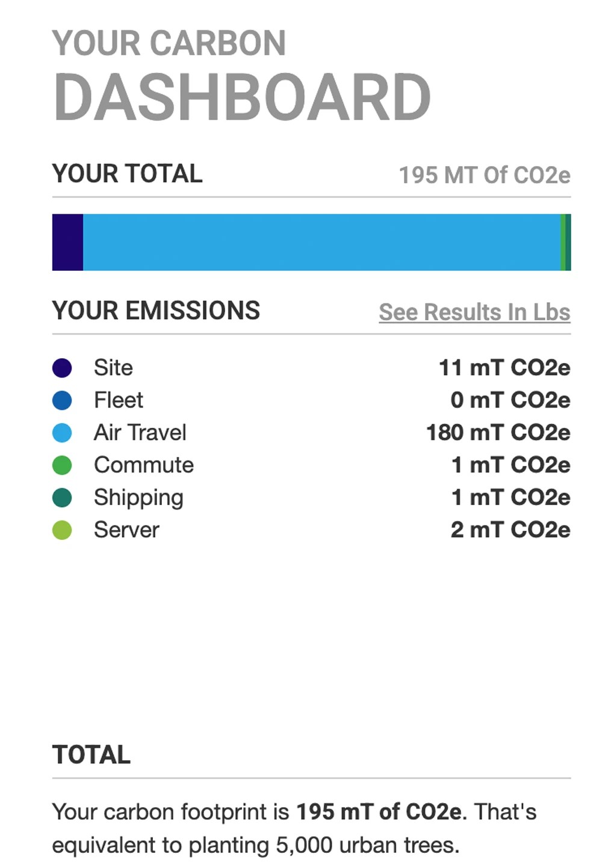Click the navy Site segment of total bar
This screenshot has height=868, width=602.
coord(67,242)
